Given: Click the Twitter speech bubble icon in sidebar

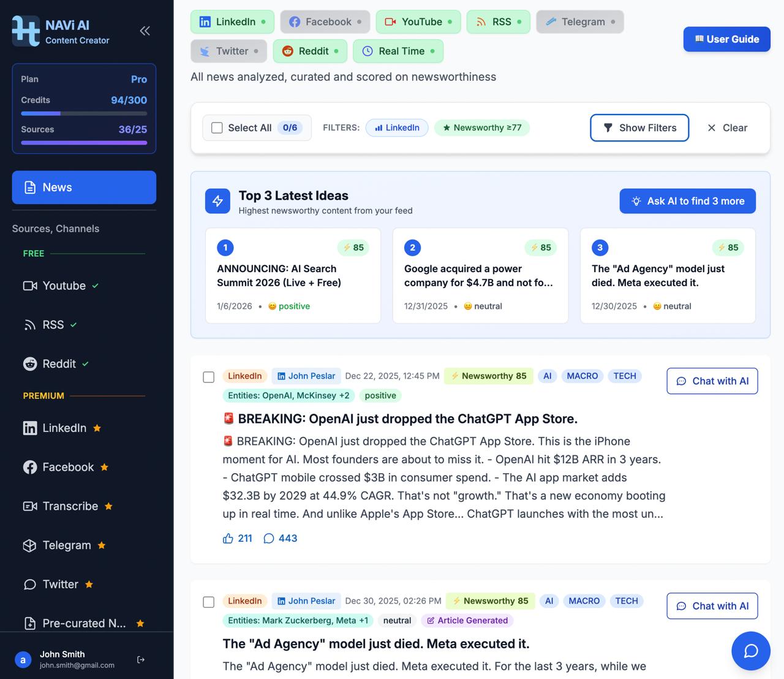Looking at the screenshot, I should [x=30, y=585].
